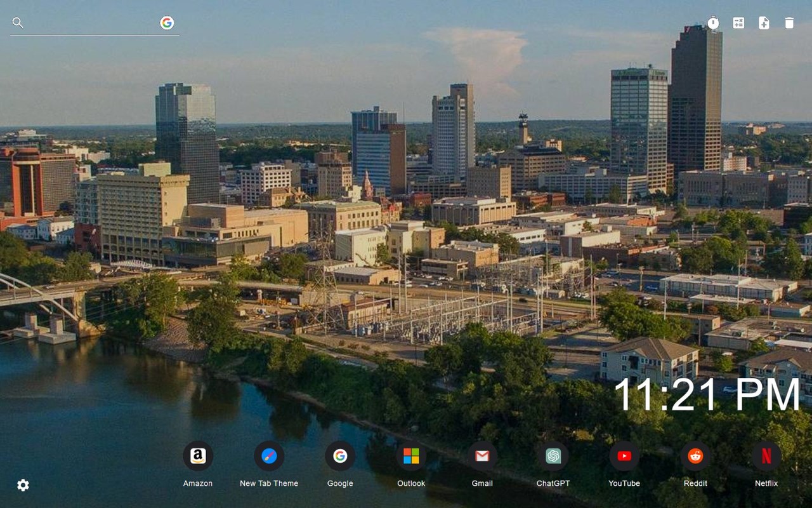
Task: Launch Netflix from the shortcut row
Action: [x=766, y=455]
